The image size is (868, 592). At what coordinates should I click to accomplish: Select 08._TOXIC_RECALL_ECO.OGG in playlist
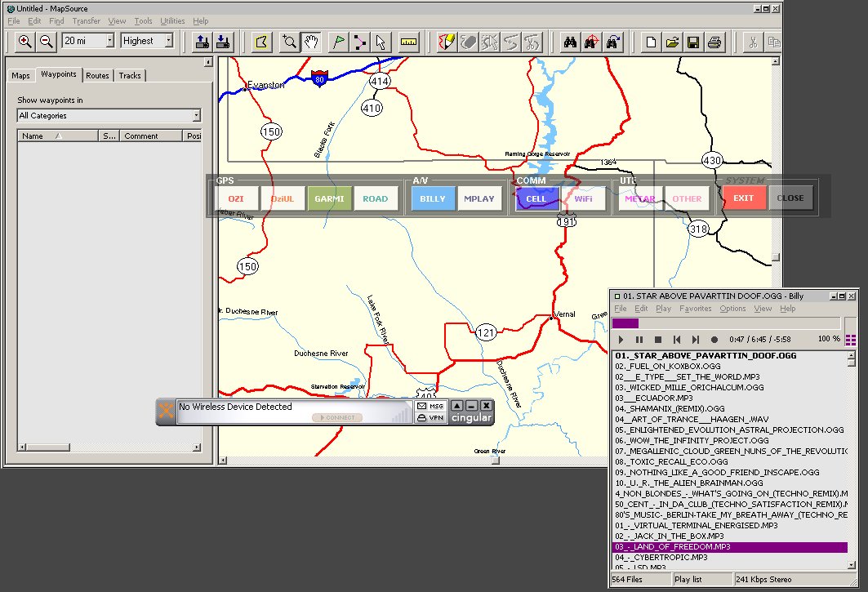click(x=730, y=461)
